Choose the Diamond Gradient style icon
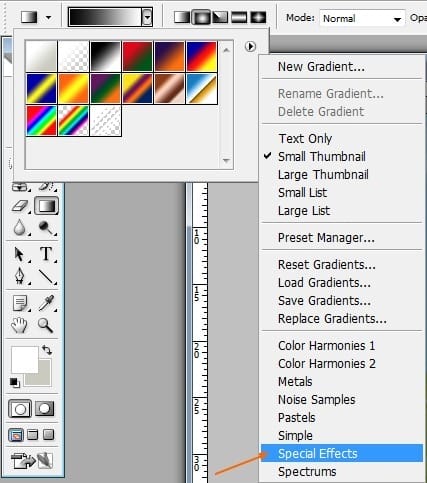Viewport: 427px width, 483px height. pyautogui.click(x=259, y=17)
